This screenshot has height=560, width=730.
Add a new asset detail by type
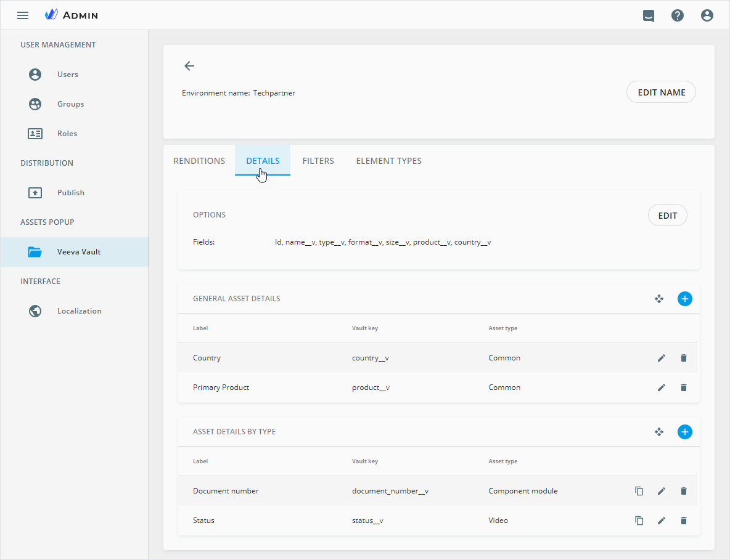tap(684, 432)
